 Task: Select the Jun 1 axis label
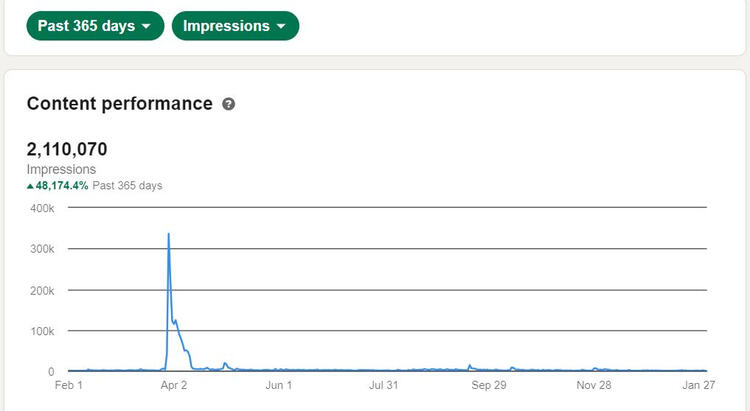tap(277, 385)
